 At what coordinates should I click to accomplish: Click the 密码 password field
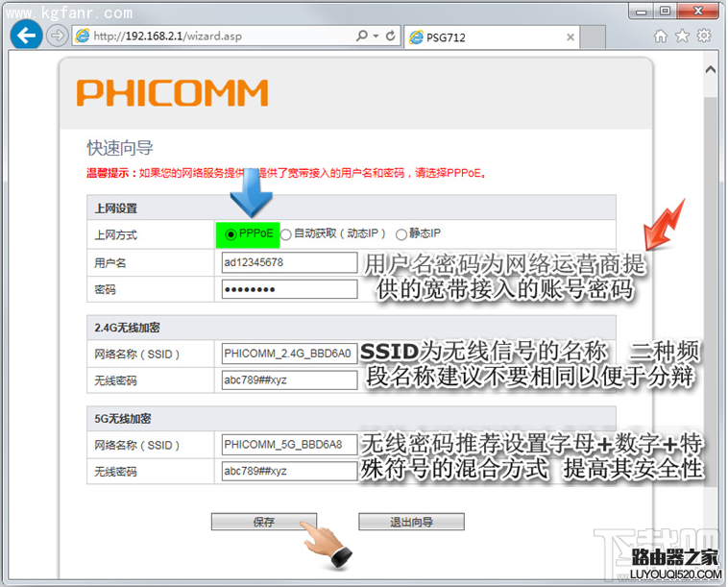tap(289, 289)
